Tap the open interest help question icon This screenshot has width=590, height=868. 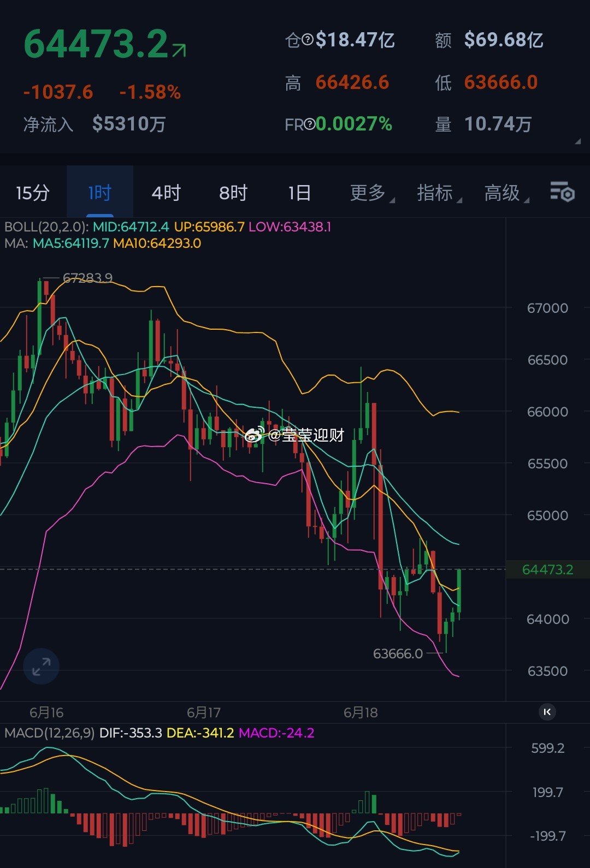click(x=308, y=40)
